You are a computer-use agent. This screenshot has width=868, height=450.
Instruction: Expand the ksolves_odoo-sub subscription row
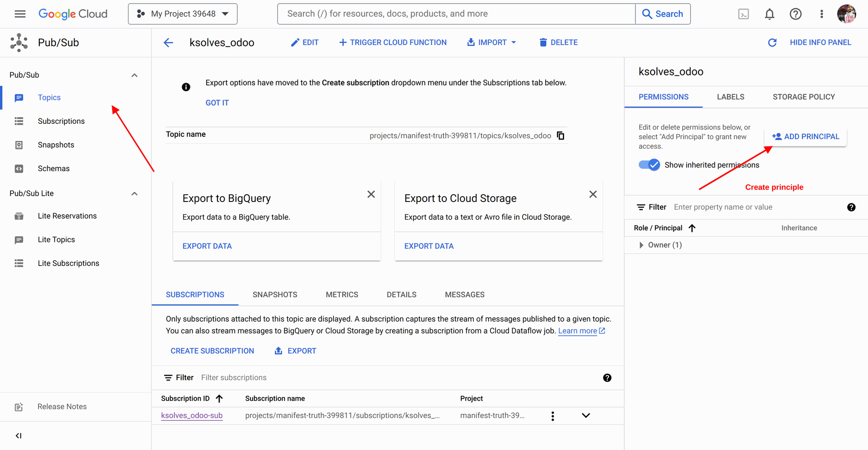pyautogui.click(x=585, y=416)
